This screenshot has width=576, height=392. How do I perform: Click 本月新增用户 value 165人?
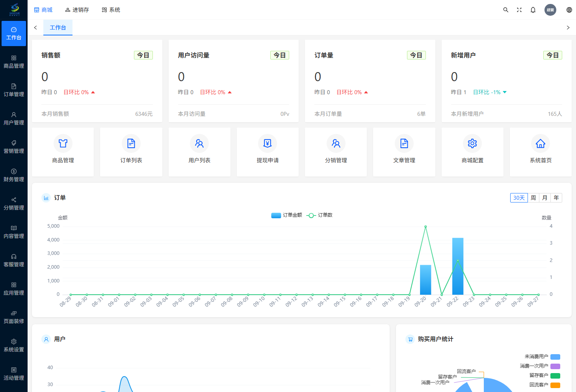[x=555, y=114]
